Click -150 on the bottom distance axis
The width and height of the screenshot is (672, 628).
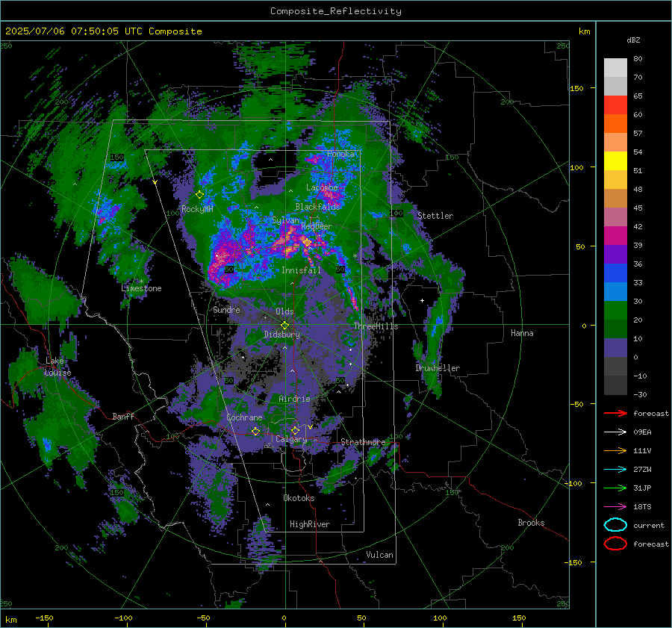click(x=44, y=618)
